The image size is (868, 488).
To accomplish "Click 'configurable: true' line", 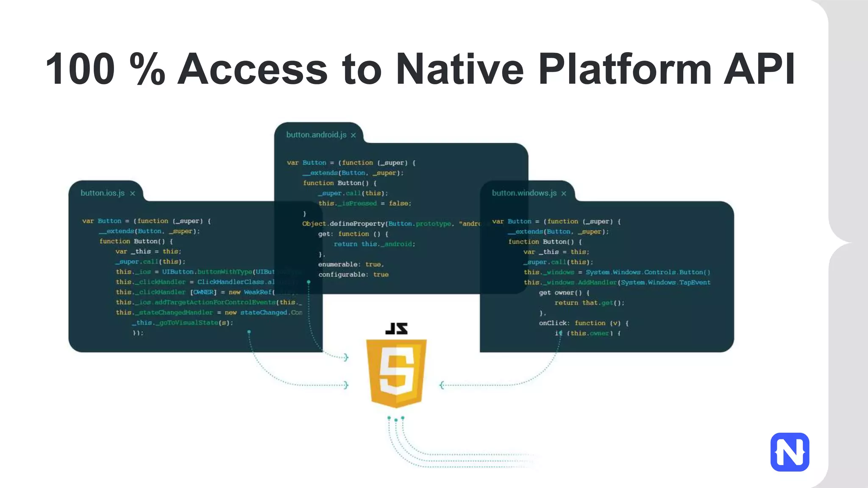I will tap(353, 274).
